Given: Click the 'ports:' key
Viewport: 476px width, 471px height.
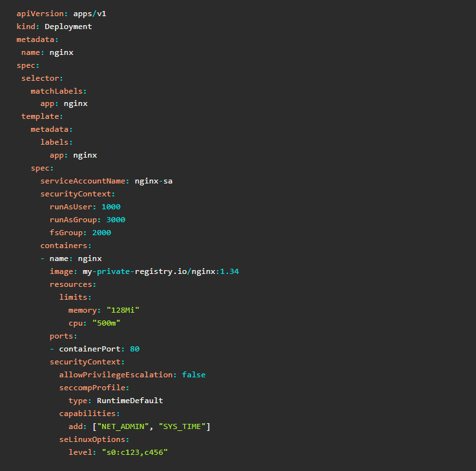Looking at the screenshot, I should coord(63,336).
